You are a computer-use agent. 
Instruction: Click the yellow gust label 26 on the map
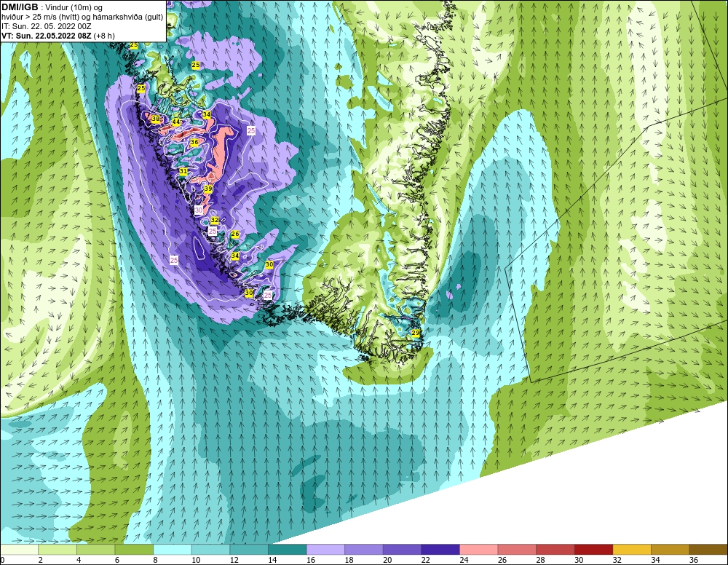(x=235, y=234)
